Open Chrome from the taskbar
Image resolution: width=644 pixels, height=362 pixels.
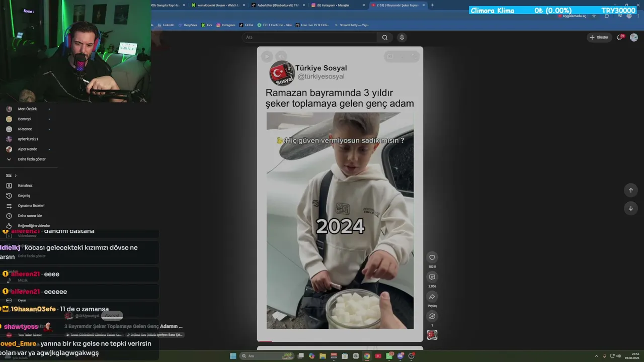(x=367, y=356)
